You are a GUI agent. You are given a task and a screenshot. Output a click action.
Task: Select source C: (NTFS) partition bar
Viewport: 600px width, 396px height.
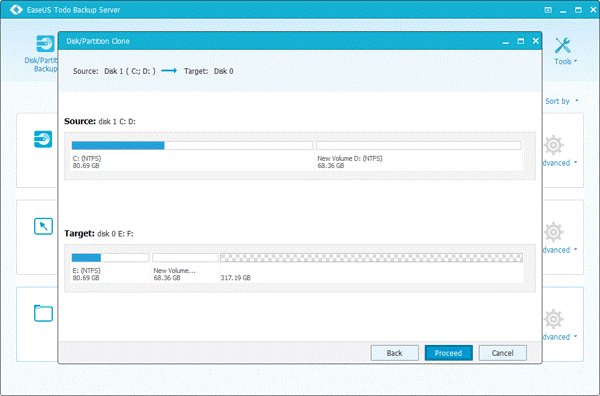(192, 145)
